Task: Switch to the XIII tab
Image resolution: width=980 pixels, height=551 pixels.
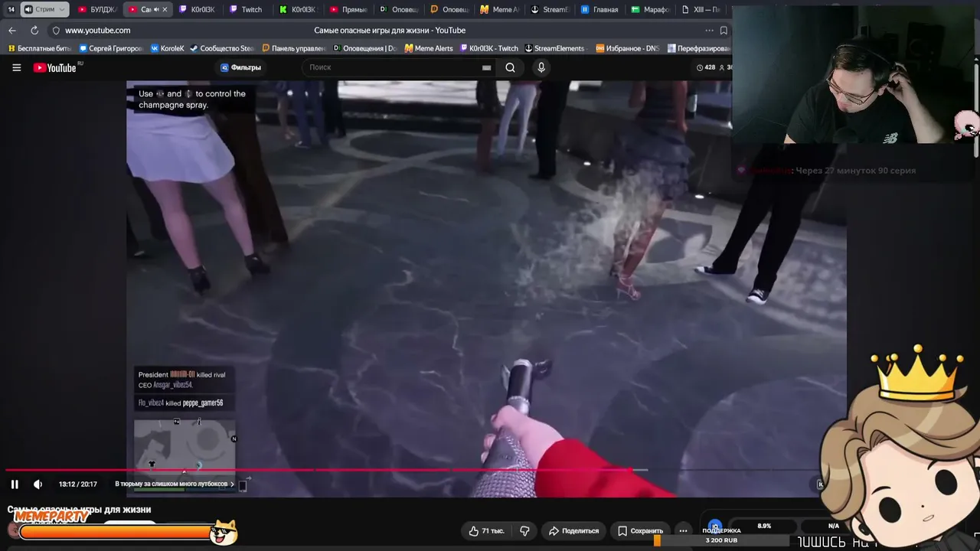Action: [x=700, y=10]
